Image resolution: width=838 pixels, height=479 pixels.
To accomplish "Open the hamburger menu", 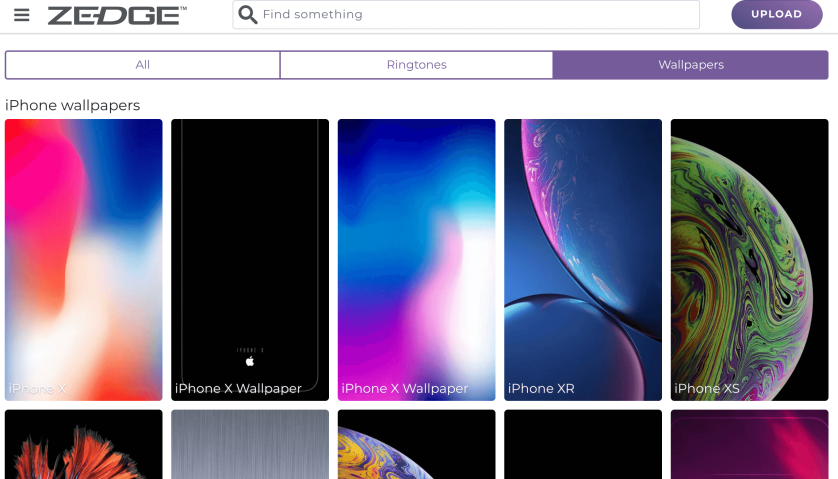I will point(21,15).
